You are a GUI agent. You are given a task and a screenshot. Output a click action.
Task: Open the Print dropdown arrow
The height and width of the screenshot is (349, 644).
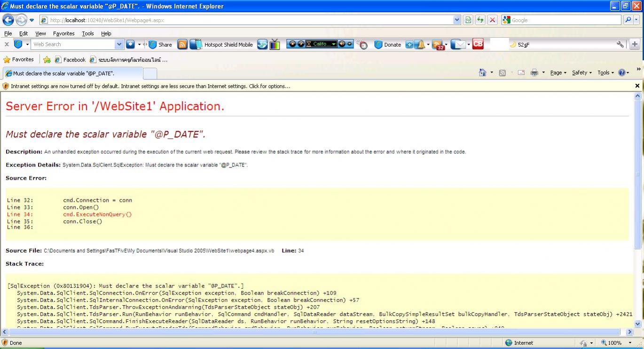tap(543, 73)
